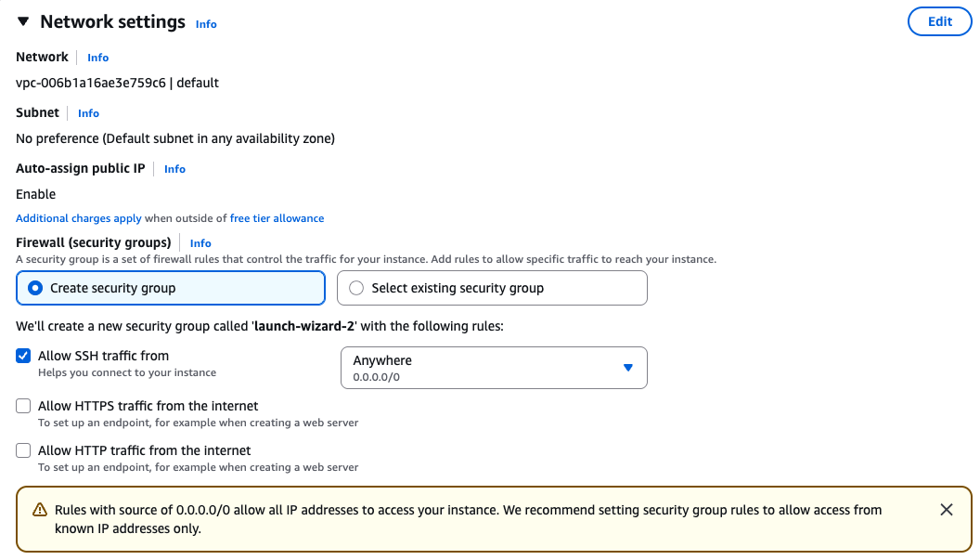
Task: Enable Allow HTTPS traffic from the internet
Action: (23, 406)
